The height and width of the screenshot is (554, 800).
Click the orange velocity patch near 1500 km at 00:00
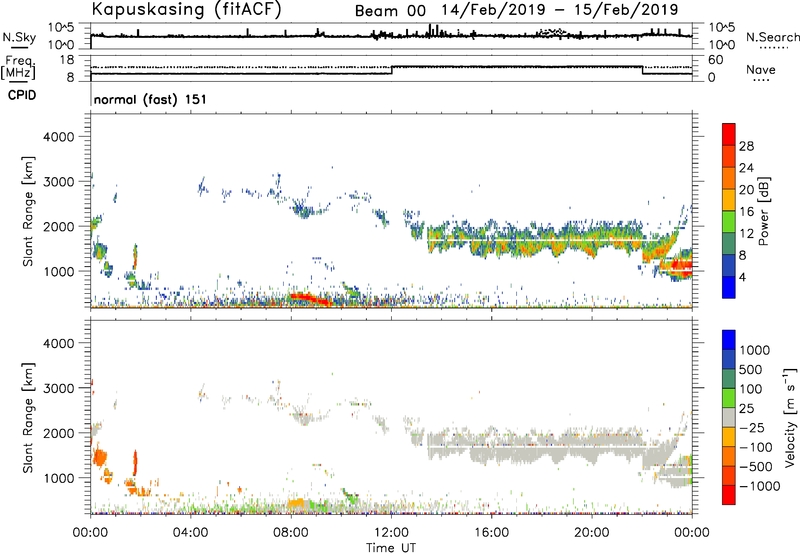[99, 457]
